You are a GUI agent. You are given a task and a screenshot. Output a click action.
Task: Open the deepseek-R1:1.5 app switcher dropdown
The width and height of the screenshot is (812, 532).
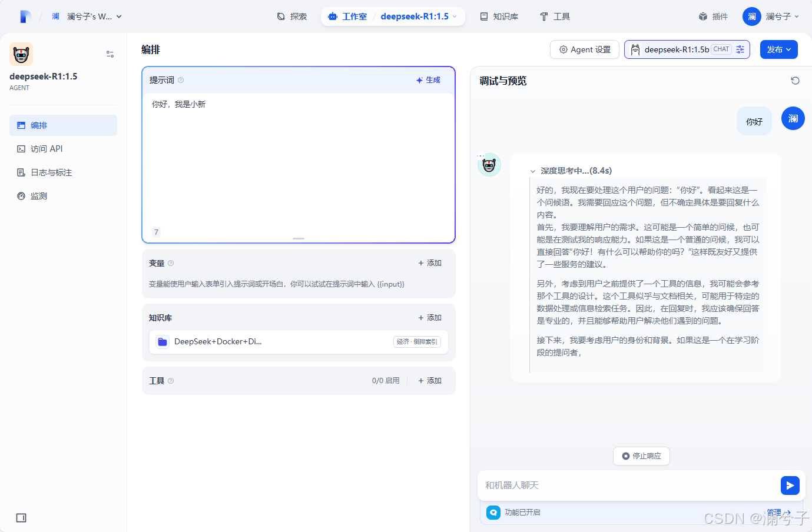pyautogui.click(x=419, y=16)
